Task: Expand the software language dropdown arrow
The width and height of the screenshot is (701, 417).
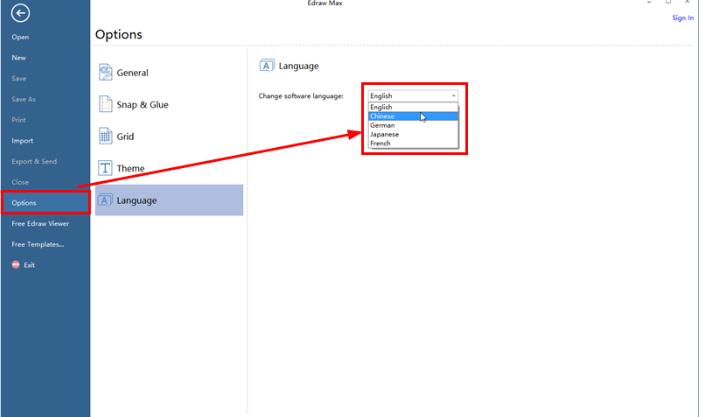Action: pos(453,96)
